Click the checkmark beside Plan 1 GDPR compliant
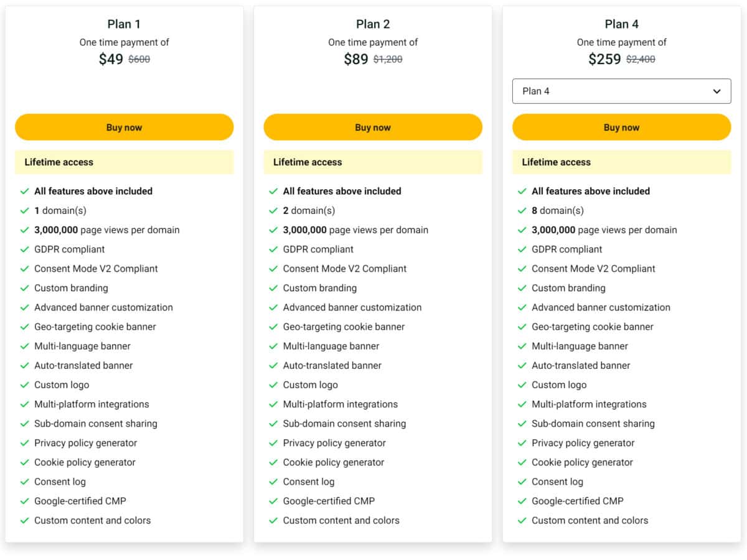Image resolution: width=747 pixels, height=560 pixels. (25, 250)
